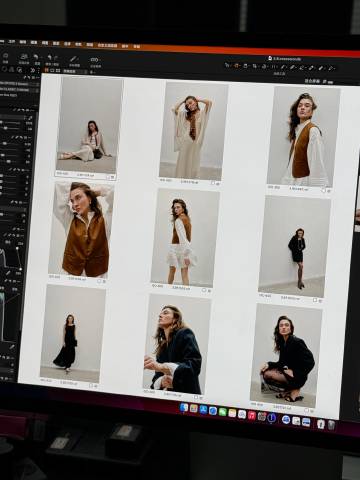Open the 文件 (File) menu
The width and height of the screenshot is (360, 480).
(11, 42)
